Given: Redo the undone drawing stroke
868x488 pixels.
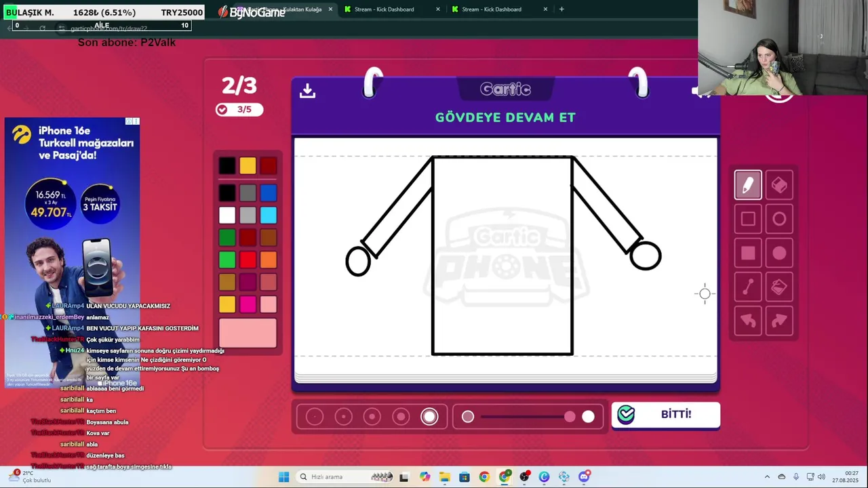Looking at the screenshot, I should pyautogui.click(x=779, y=321).
